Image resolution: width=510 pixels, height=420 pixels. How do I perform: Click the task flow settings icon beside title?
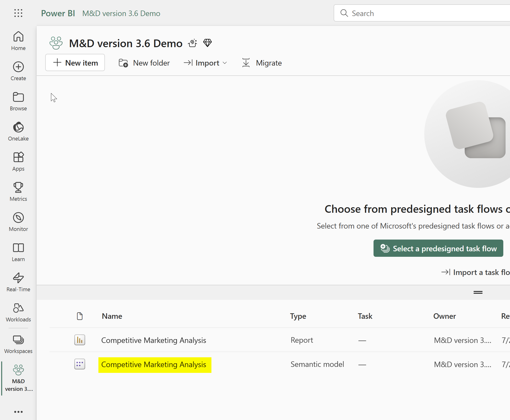tap(193, 43)
